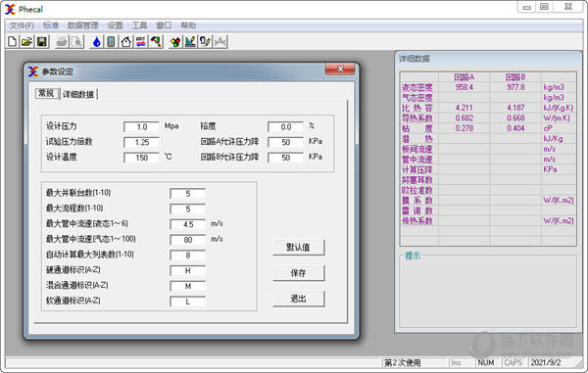Click the 自动计算最大列表数 input field
This screenshot has height=373, width=588.
[187, 256]
